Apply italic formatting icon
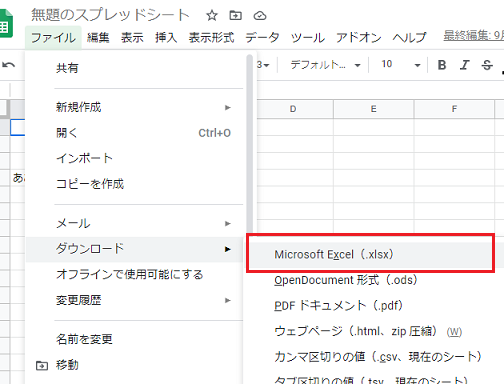 pos(464,65)
